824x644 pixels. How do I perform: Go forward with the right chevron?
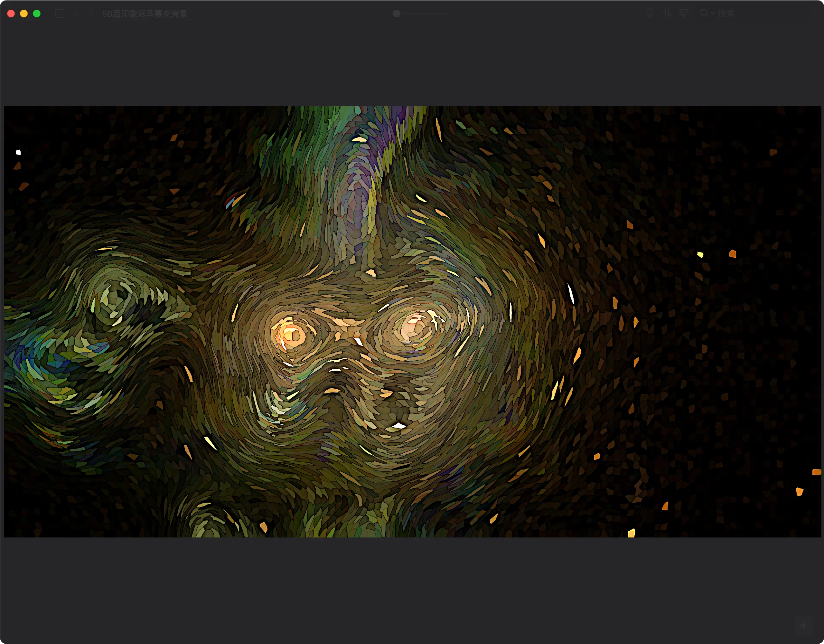coord(90,14)
